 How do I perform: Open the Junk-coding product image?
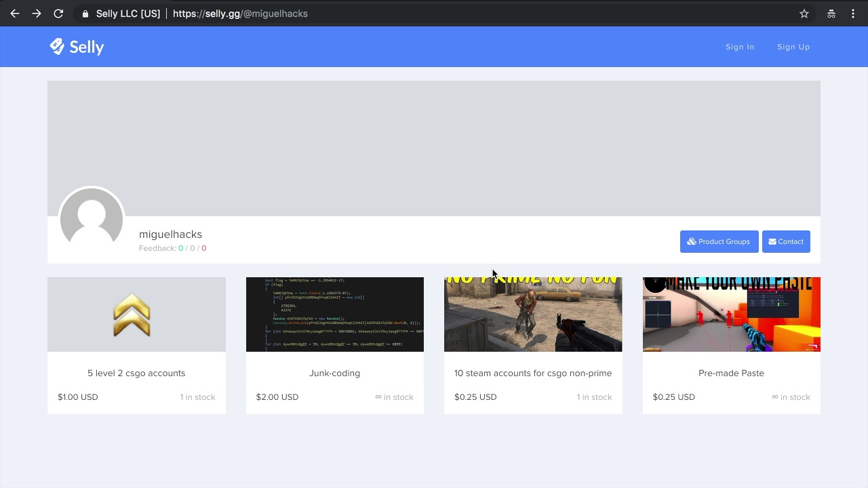(x=335, y=314)
